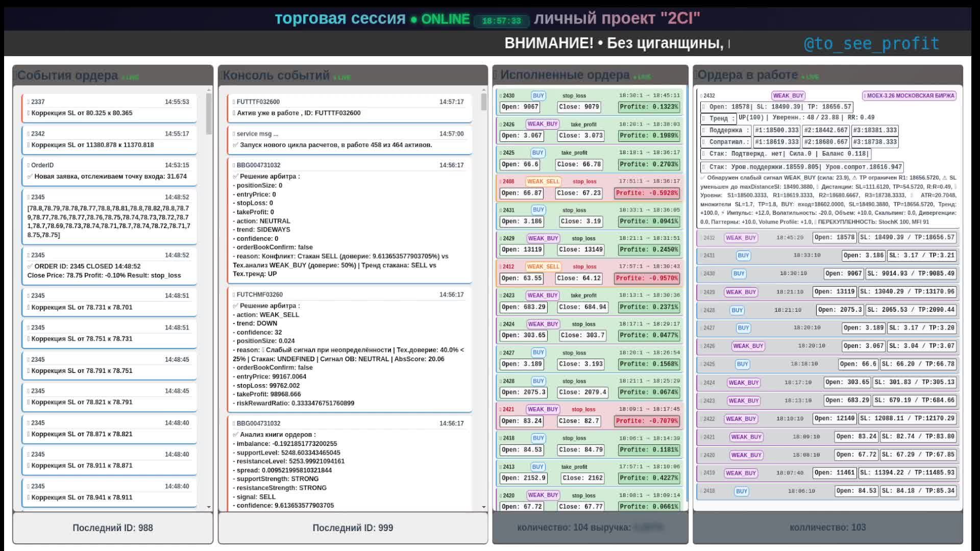Select the Исполненные ордера panel header
The width and height of the screenshot is (980, 551).
[565, 75]
